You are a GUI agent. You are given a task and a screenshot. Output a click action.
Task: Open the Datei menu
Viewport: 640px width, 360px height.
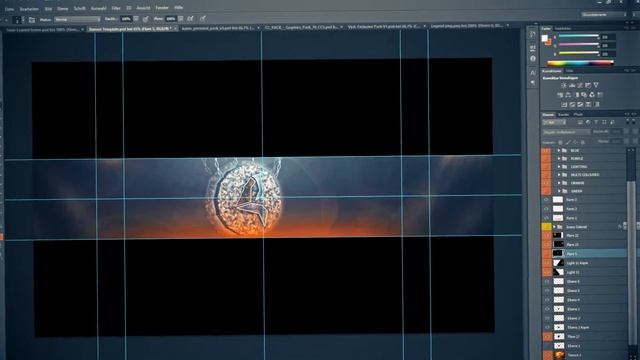click(x=10, y=9)
